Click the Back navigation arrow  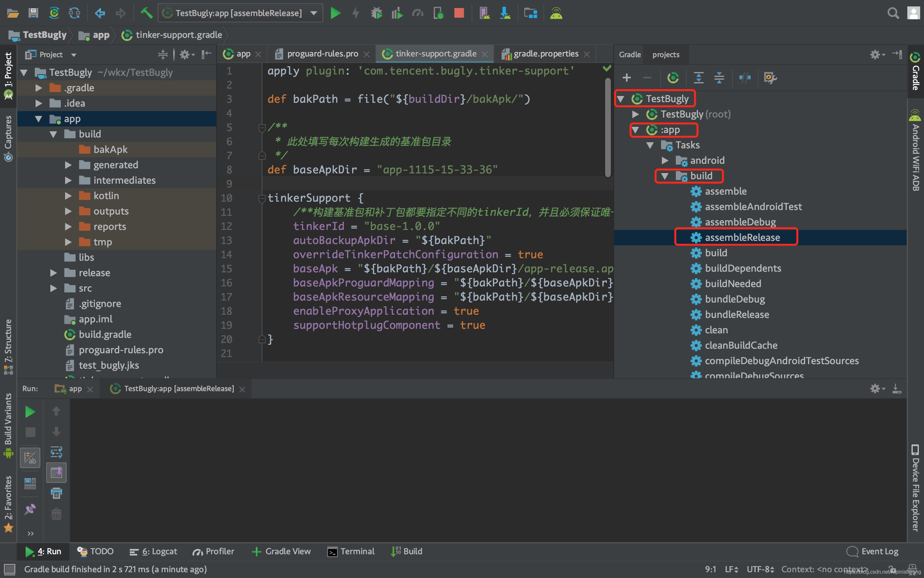(x=100, y=13)
